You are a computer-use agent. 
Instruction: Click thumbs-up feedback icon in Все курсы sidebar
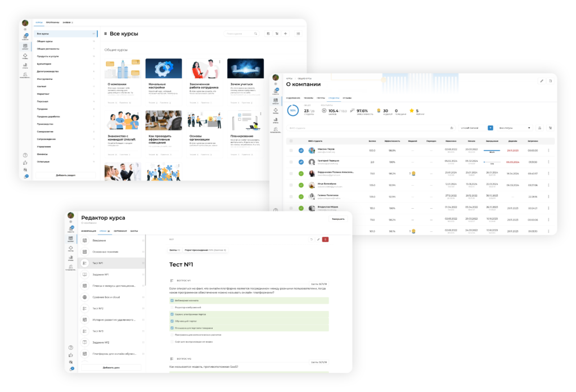coord(25,163)
